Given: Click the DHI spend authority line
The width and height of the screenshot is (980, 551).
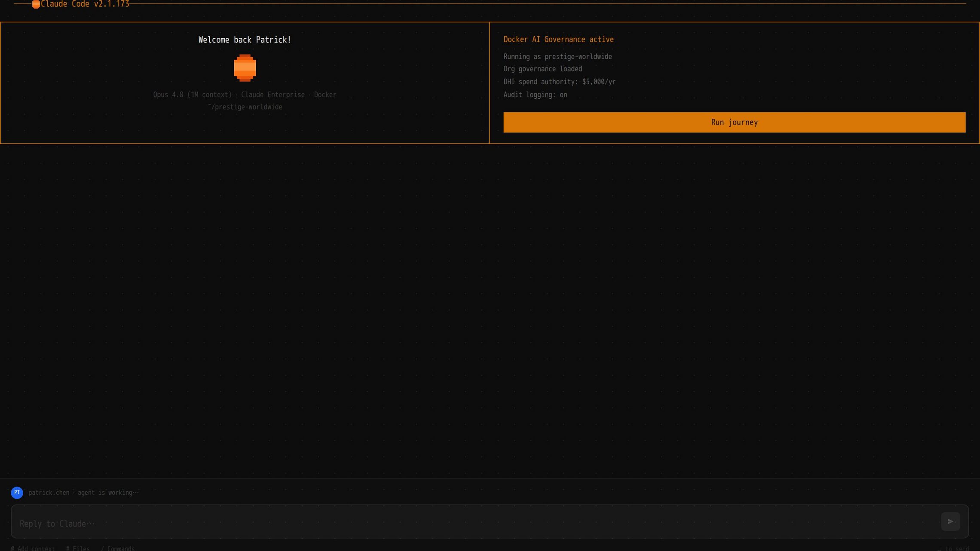Looking at the screenshot, I should (x=559, y=82).
